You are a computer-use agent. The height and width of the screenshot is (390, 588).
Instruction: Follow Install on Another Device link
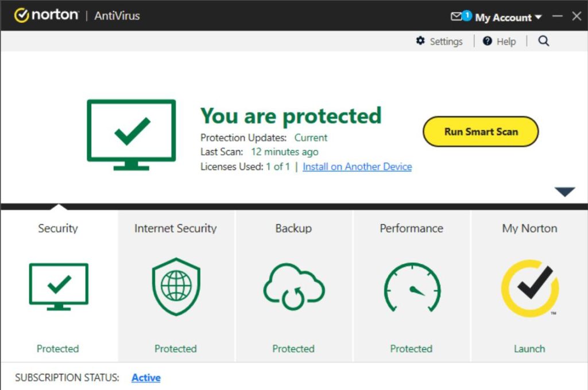357,166
